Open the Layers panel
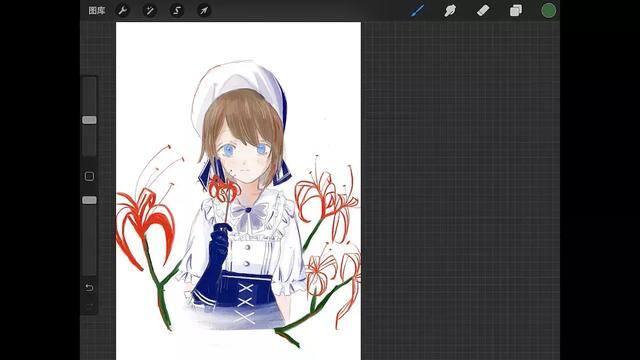 (516, 11)
